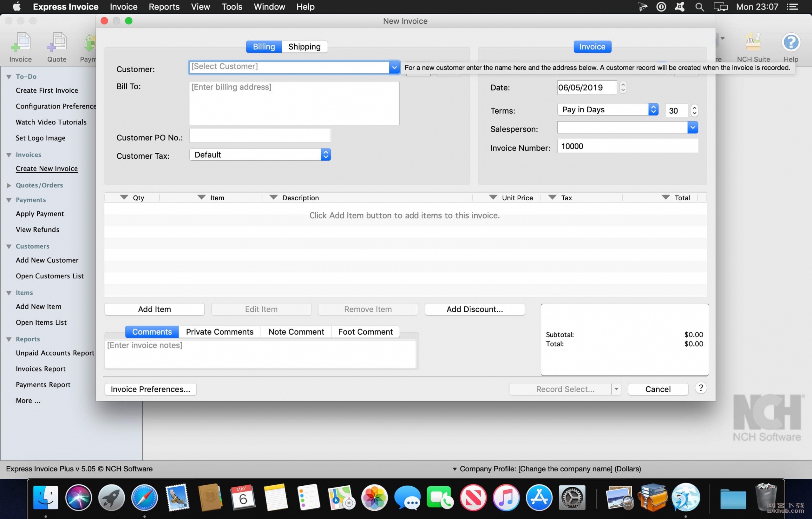Open Maps in the Dock
The width and height of the screenshot is (812, 519).
click(x=342, y=497)
